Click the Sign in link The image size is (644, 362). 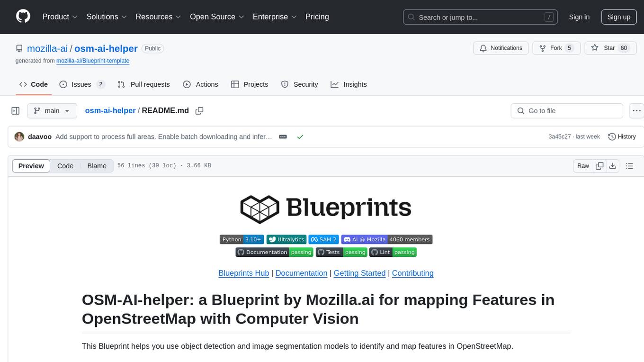(x=579, y=17)
